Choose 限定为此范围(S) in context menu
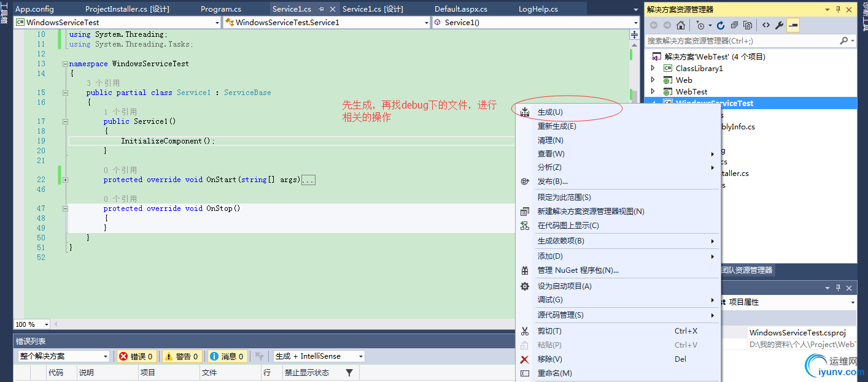 (x=618, y=197)
